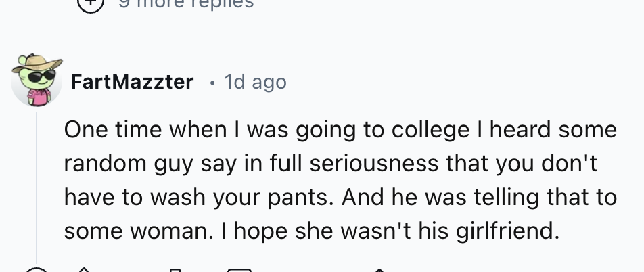Image resolution: width=644 pixels, height=272 pixels.
Task: Collapse the thread using the vertical line
Action: click(37, 183)
